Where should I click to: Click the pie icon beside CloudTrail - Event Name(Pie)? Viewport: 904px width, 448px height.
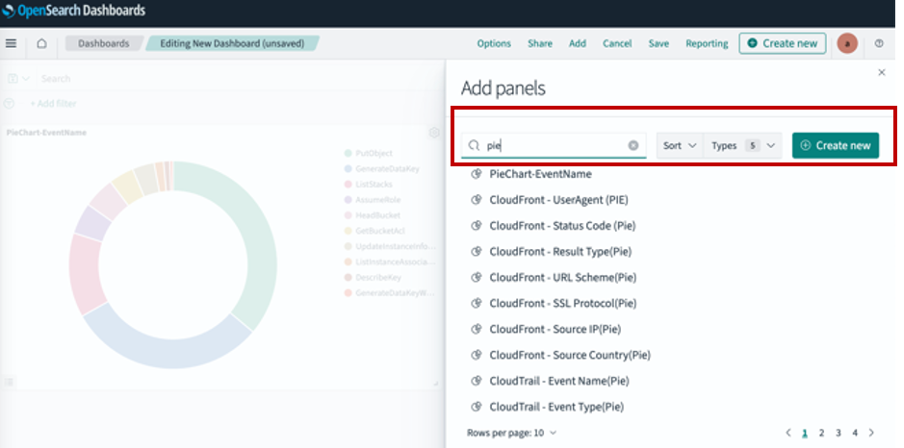coord(476,381)
